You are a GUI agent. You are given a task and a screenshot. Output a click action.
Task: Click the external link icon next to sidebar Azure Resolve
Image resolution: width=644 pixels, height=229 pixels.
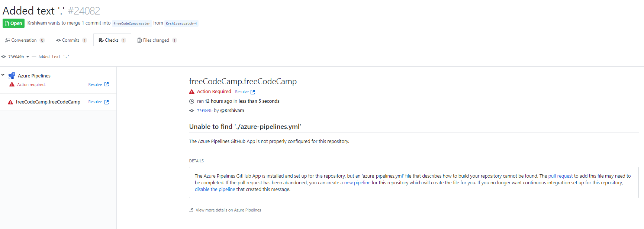pyautogui.click(x=107, y=85)
